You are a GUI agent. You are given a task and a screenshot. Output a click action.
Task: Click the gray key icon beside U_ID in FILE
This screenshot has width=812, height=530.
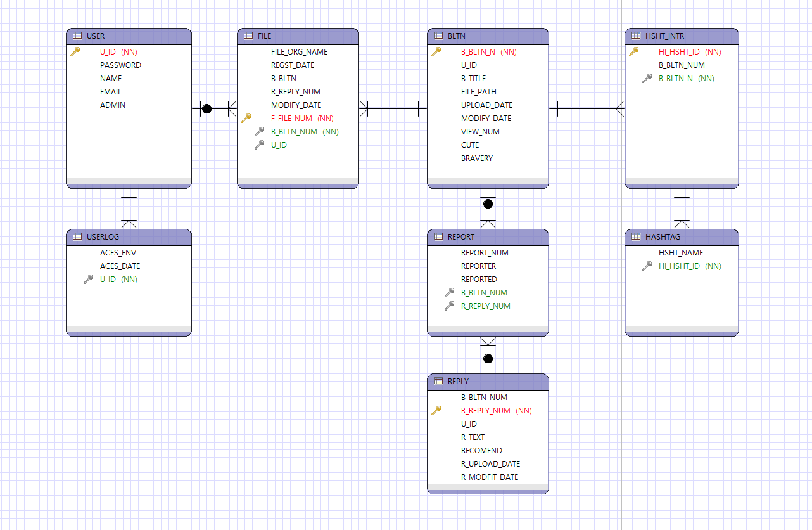point(259,145)
